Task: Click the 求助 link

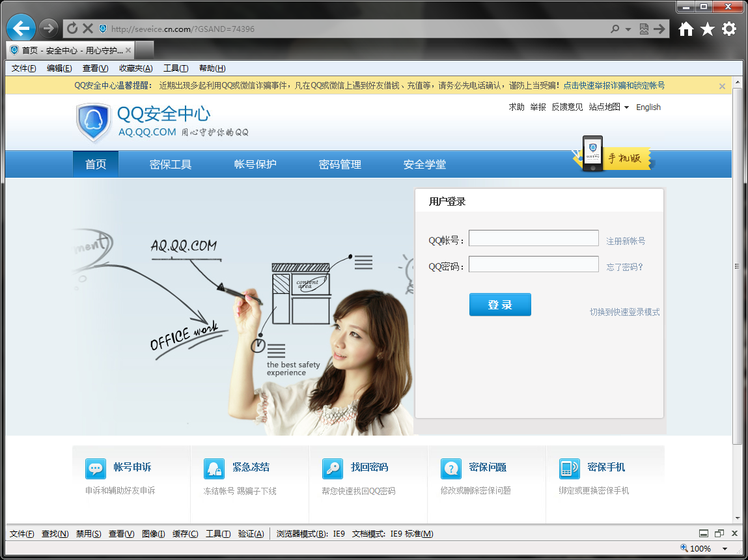Action: (517, 107)
